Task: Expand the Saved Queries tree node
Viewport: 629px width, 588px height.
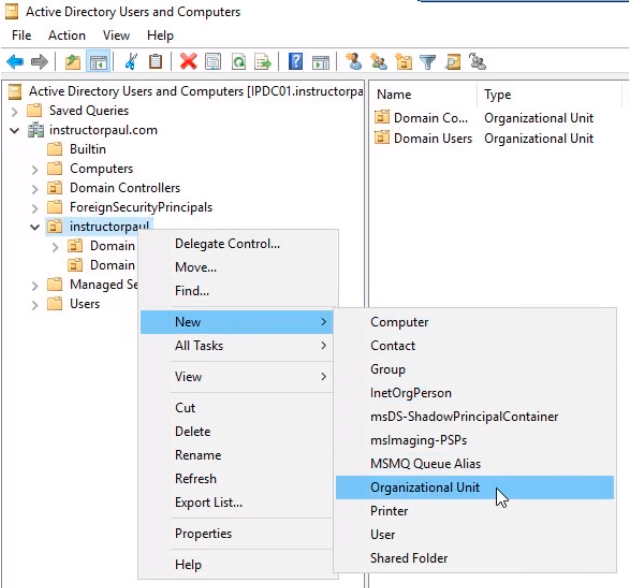Action: [x=15, y=111]
